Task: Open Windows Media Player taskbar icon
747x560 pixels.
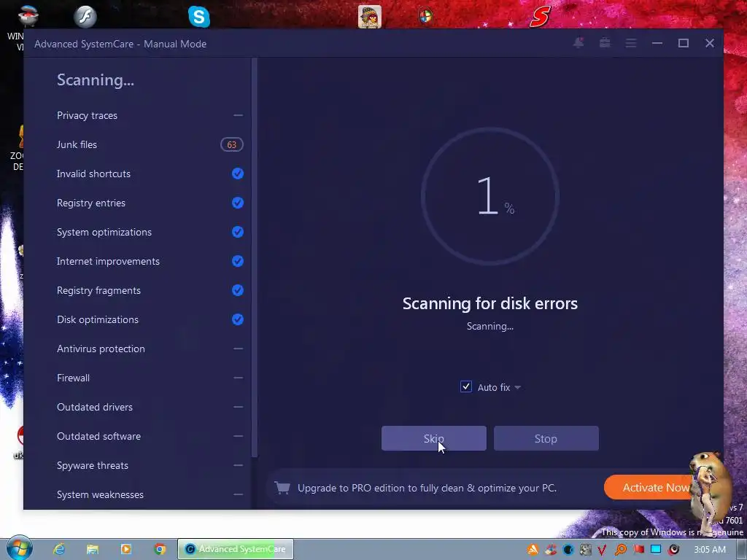Action: pyautogui.click(x=126, y=549)
